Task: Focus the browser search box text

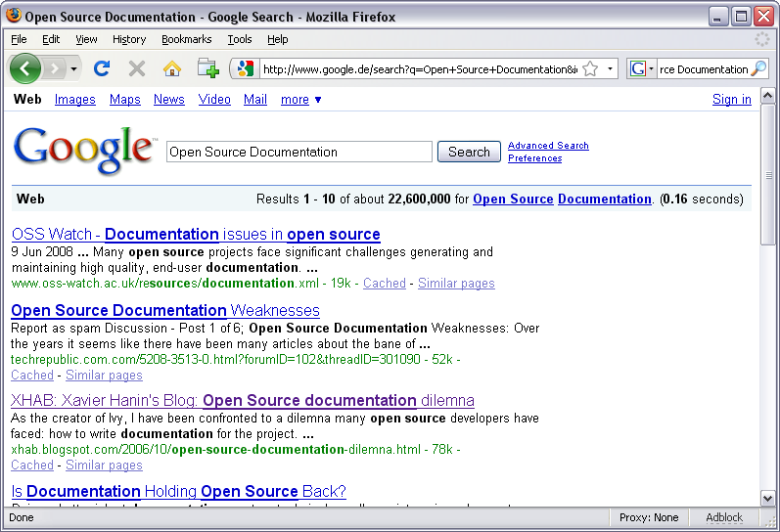Action: tap(704, 69)
